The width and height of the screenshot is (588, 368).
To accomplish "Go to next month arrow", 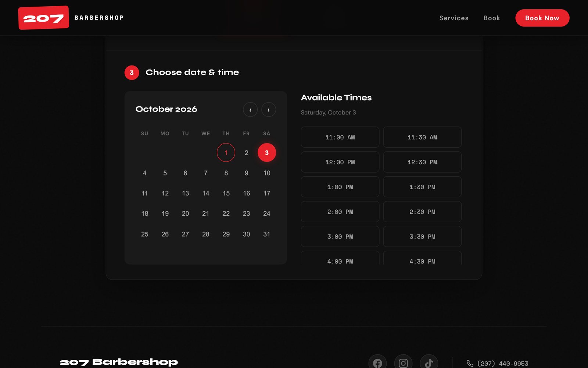I will [269, 110].
